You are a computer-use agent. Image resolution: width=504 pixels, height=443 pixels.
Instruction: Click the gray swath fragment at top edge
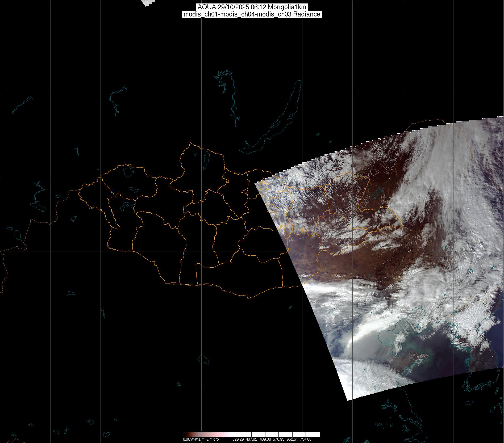[147, 3]
